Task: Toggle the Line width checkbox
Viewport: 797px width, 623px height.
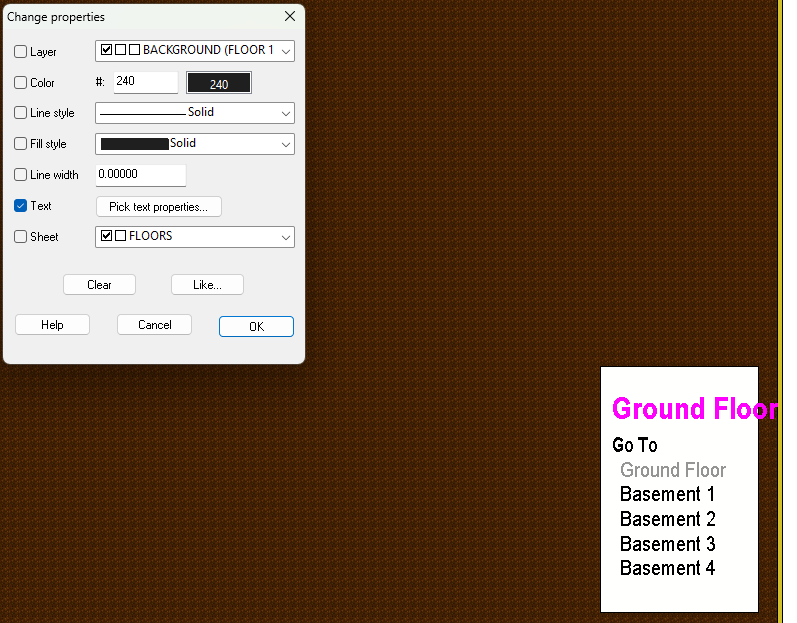Action: tap(21, 175)
